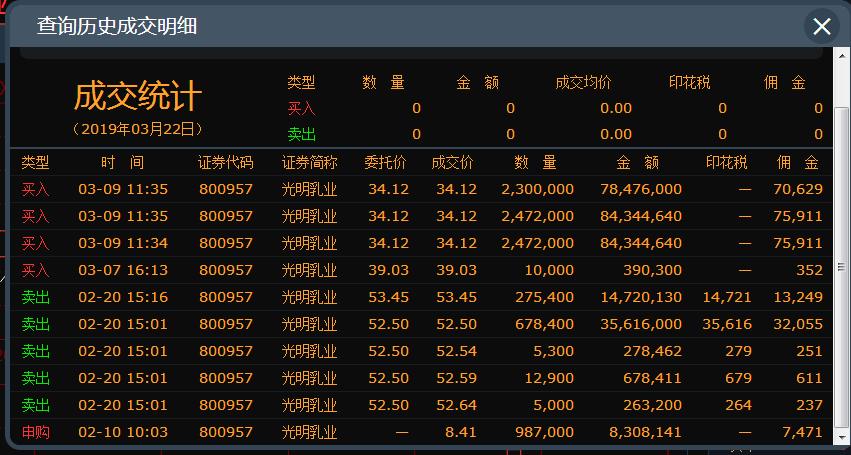Sort by 证券代码 column header
Image resolution: width=851 pixels, height=455 pixels.
point(225,163)
